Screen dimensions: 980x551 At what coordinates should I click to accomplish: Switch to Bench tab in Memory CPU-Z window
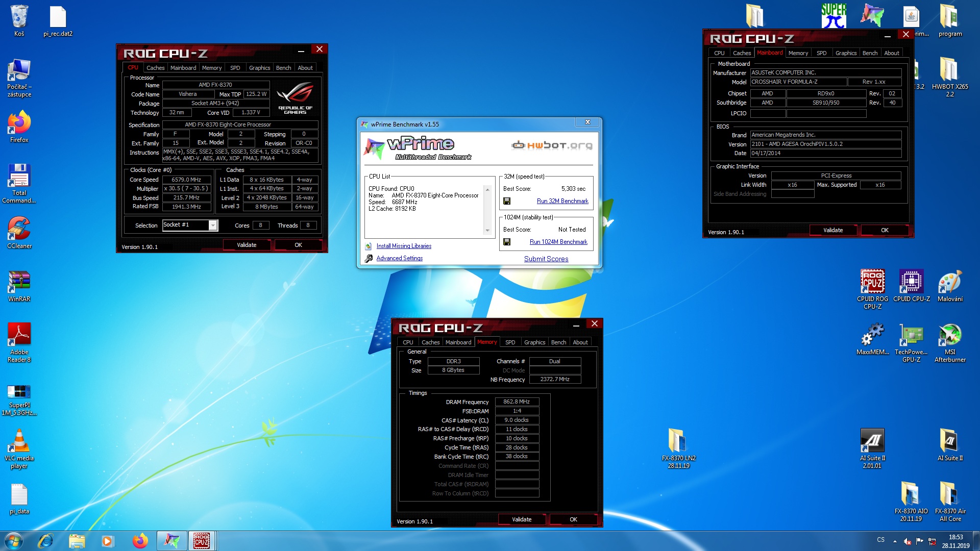pyautogui.click(x=558, y=342)
